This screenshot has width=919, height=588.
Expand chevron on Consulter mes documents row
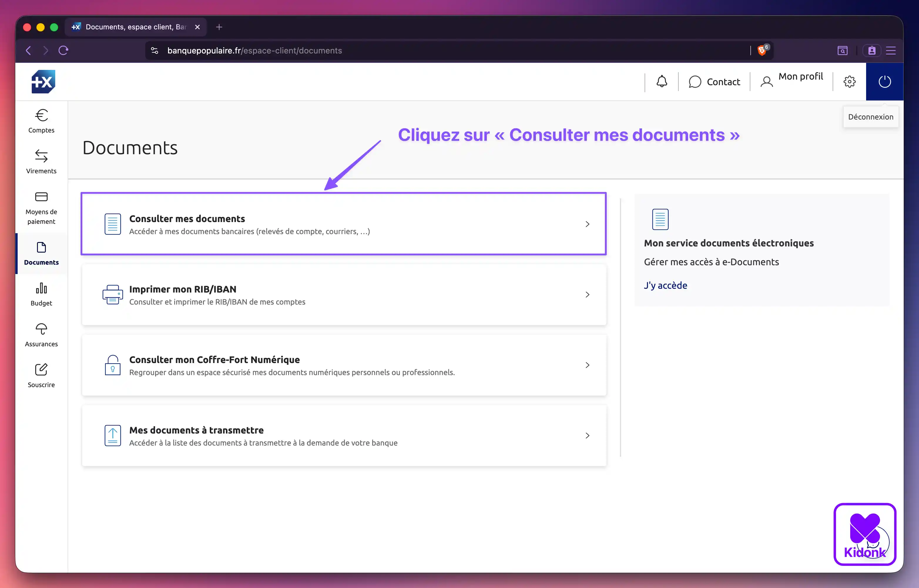point(588,224)
